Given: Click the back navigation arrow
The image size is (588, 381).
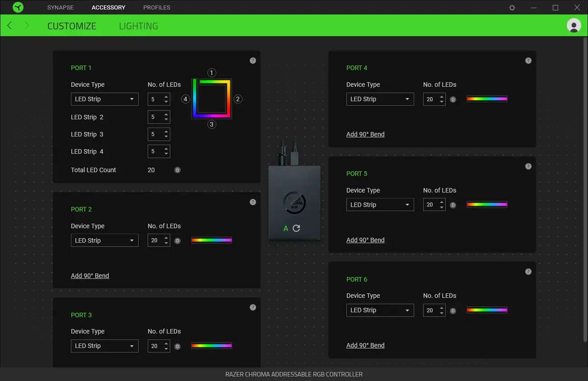Looking at the screenshot, I should point(9,26).
